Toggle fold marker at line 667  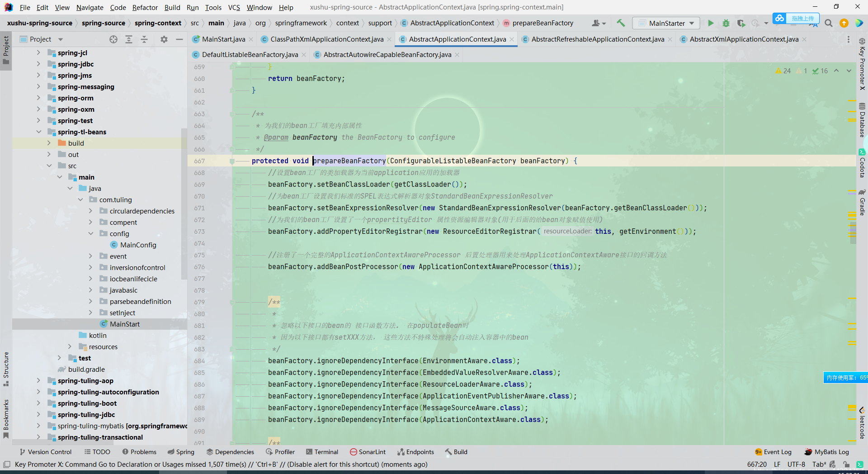tap(232, 161)
